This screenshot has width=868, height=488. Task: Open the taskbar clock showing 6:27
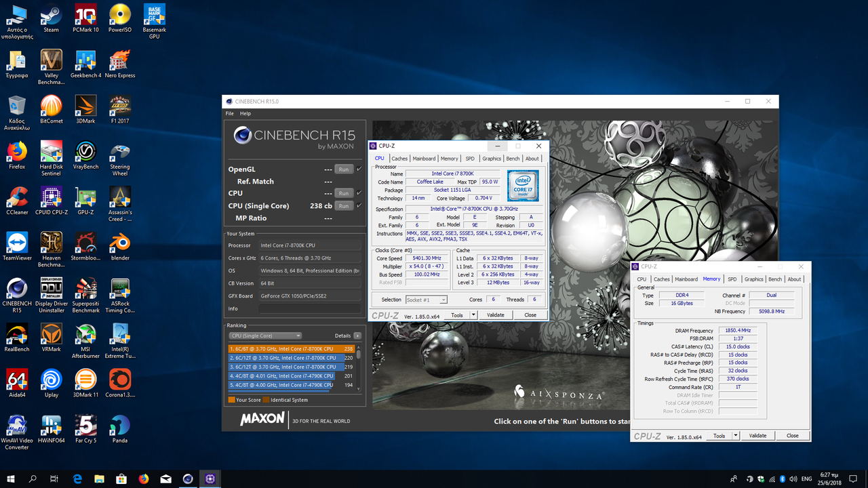(x=829, y=479)
